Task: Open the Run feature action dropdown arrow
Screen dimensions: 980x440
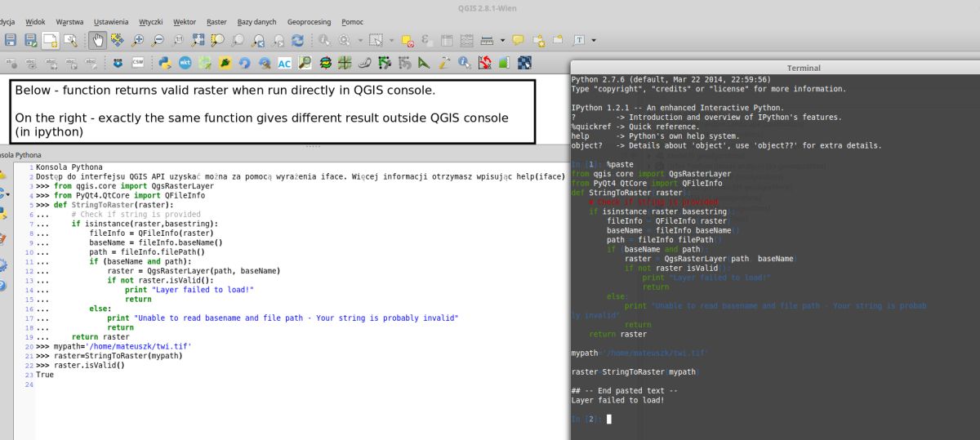Action: click(x=360, y=40)
